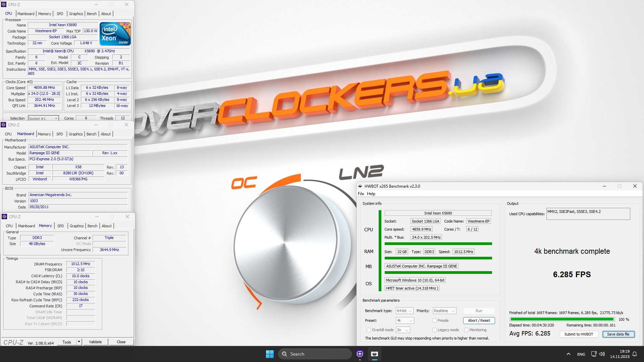Expand the CPU-Z Tools dropdown arrow
Screen dimensions: 644x362
pyautogui.click(x=79, y=342)
